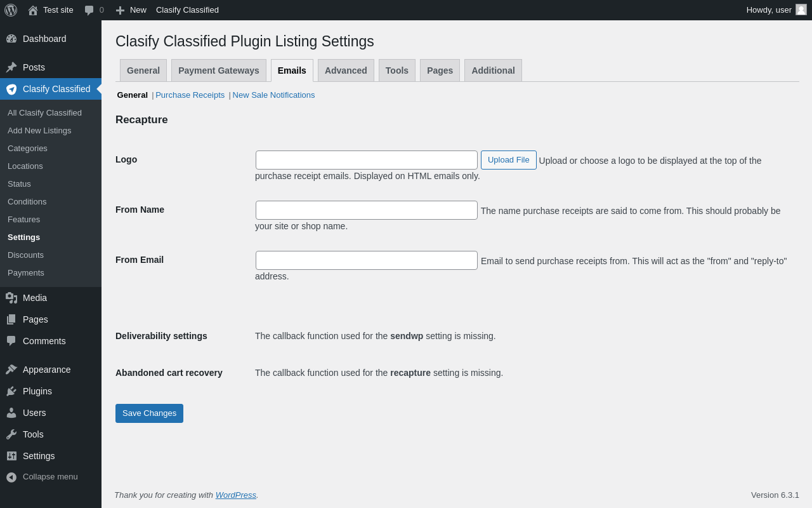Open the Purchase Receipts subsection link

point(190,95)
